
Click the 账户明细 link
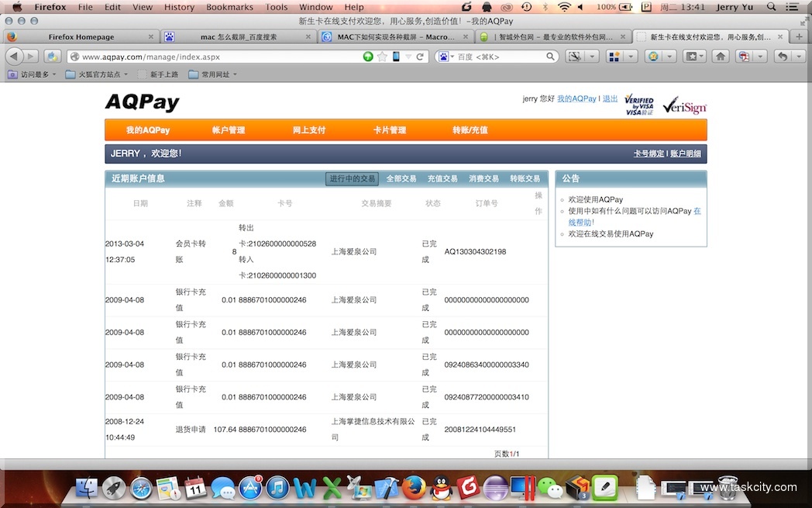686,154
